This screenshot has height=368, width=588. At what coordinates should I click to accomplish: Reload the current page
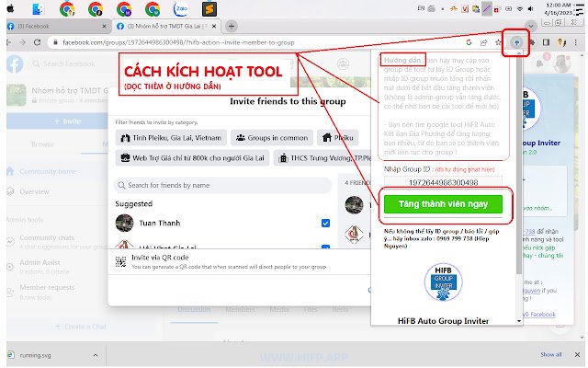tap(37, 42)
